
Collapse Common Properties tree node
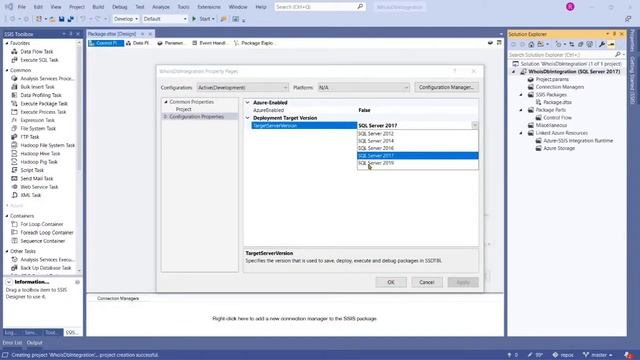[x=166, y=102]
